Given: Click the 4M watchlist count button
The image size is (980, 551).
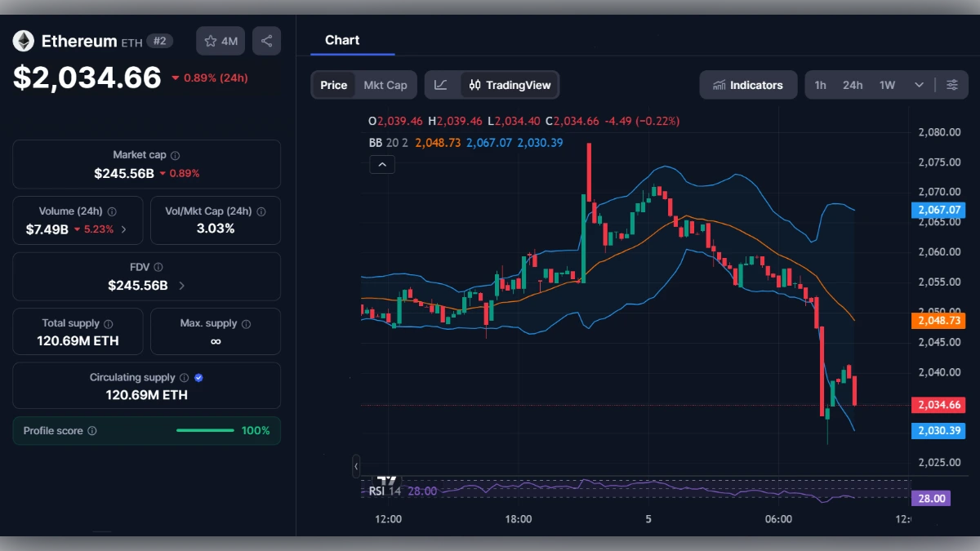Looking at the screenshot, I should click(x=220, y=40).
